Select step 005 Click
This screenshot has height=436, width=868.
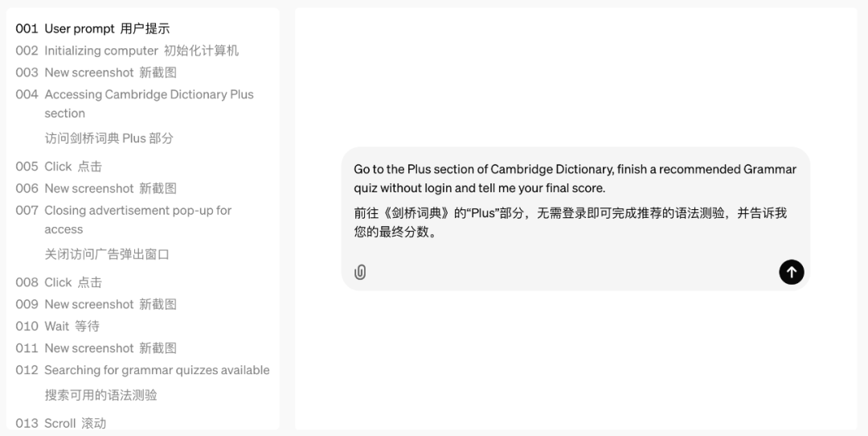coord(59,167)
